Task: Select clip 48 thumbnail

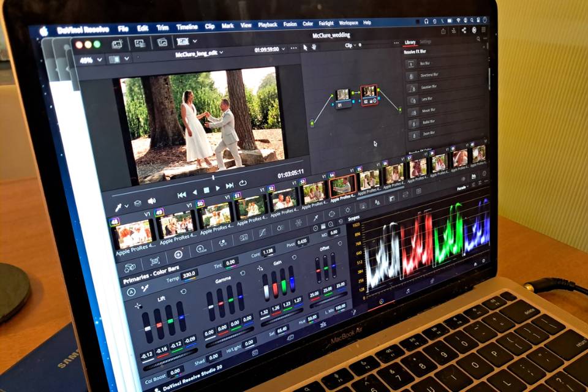Action: point(135,235)
